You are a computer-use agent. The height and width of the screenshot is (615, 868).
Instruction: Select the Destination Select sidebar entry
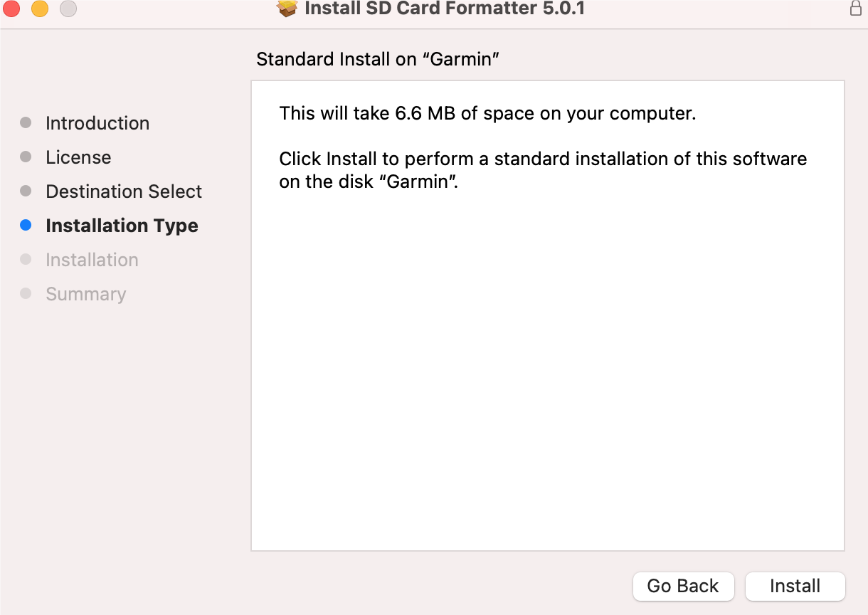[x=123, y=191]
